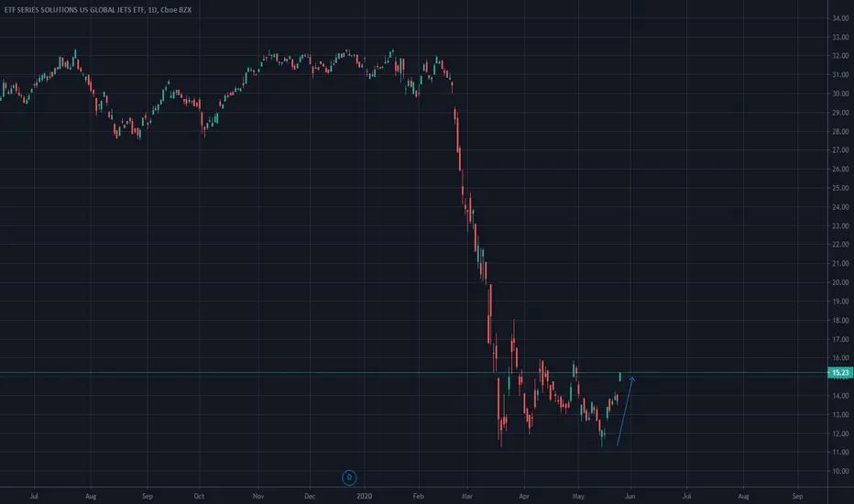This screenshot has width=854, height=504.
Task: Click the 28.00 price axis label
Action: tap(840, 131)
